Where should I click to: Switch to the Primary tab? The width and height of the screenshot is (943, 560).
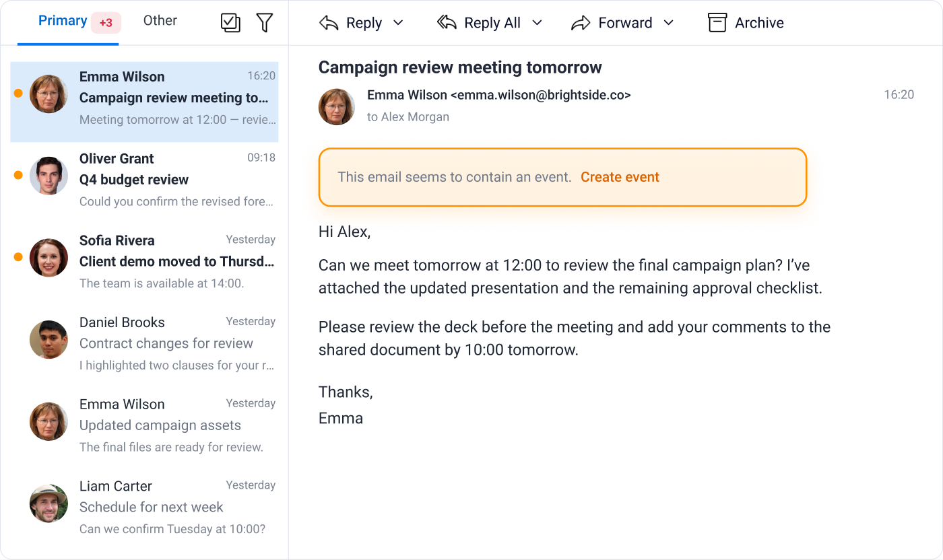coord(63,21)
